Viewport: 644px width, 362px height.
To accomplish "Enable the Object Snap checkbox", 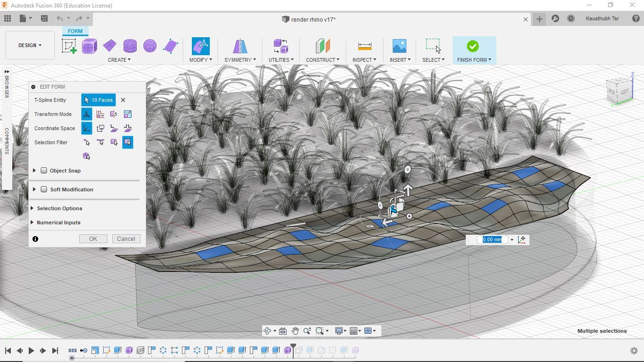I will tap(44, 171).
